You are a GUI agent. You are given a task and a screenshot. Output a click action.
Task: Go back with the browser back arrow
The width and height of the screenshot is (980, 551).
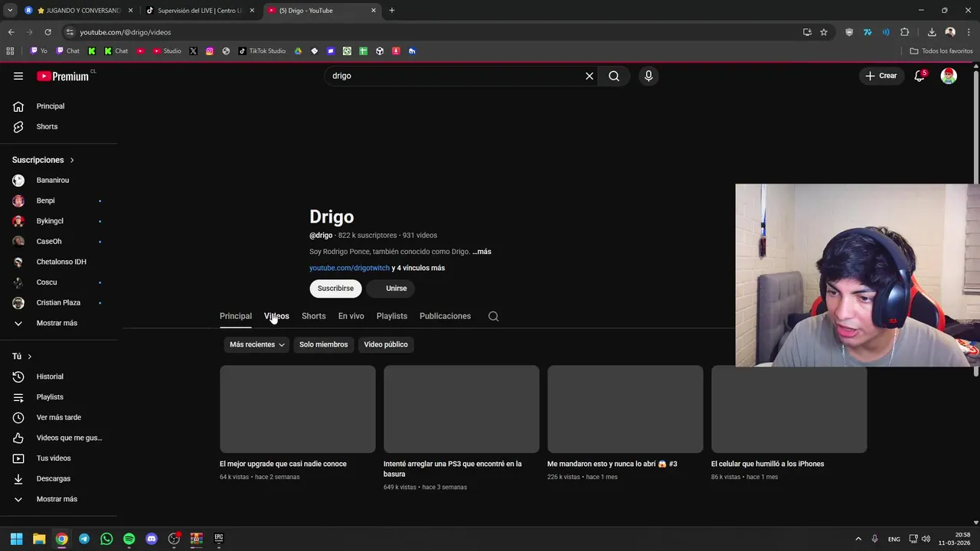click(11, 32)
